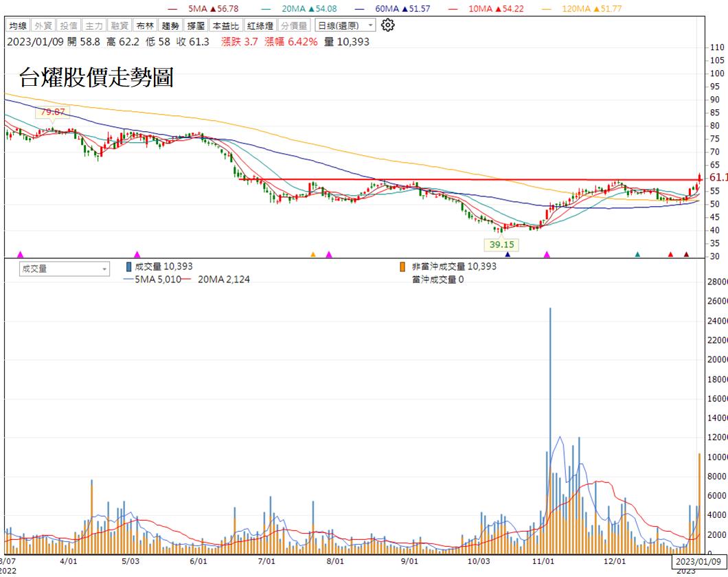Click the orange 非當沖成交量 legend swatch
This screenshot has height=577, width=728.
click(402, 267)
